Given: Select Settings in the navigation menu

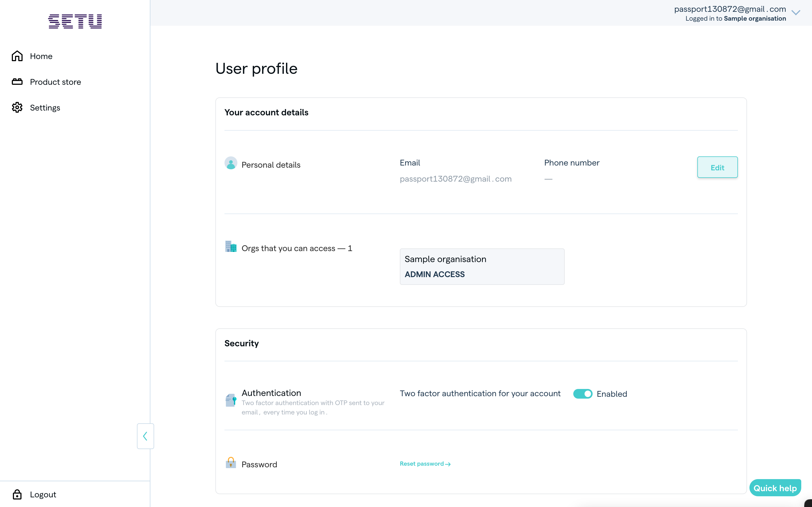Looking at the screenshot, I should click(x=45, y=107).
